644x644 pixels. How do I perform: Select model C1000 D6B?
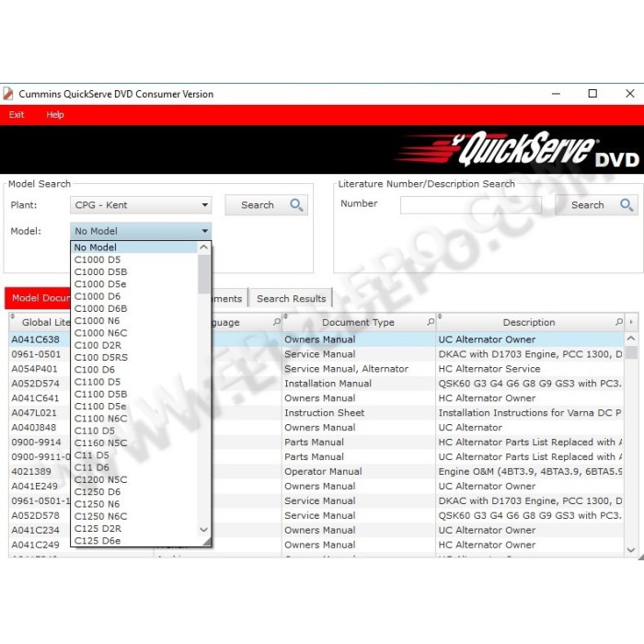coord(134,308)
